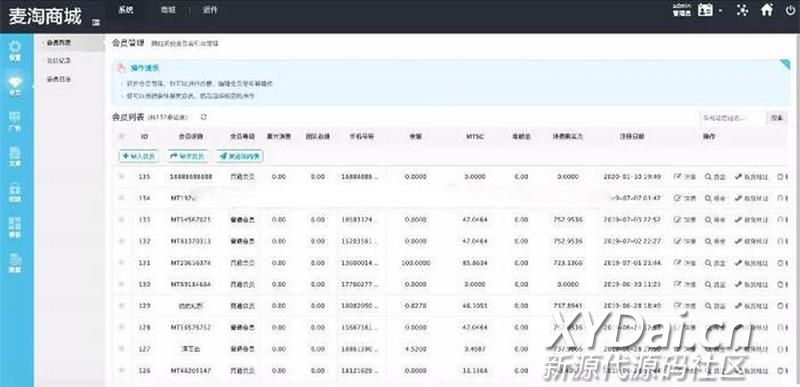Open the article document icon in sidebar
Screen dimensions: 800x387
click(16, 157)
